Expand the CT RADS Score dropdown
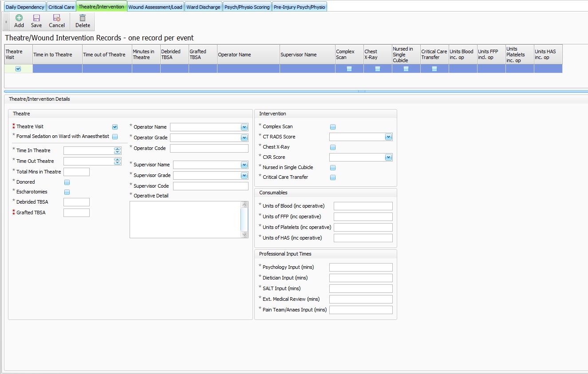The image size is (588, 374). coord(388,137)
